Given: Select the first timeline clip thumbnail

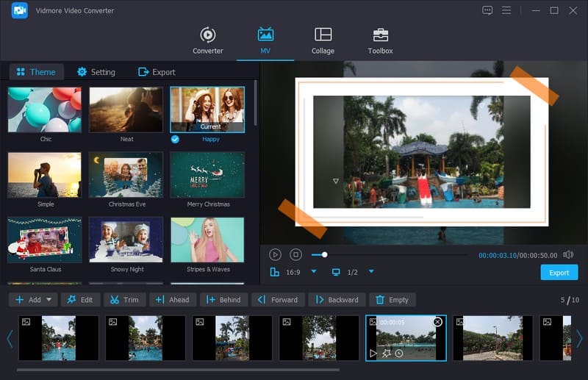Looking at the screenshot, I should pos(59,338).
